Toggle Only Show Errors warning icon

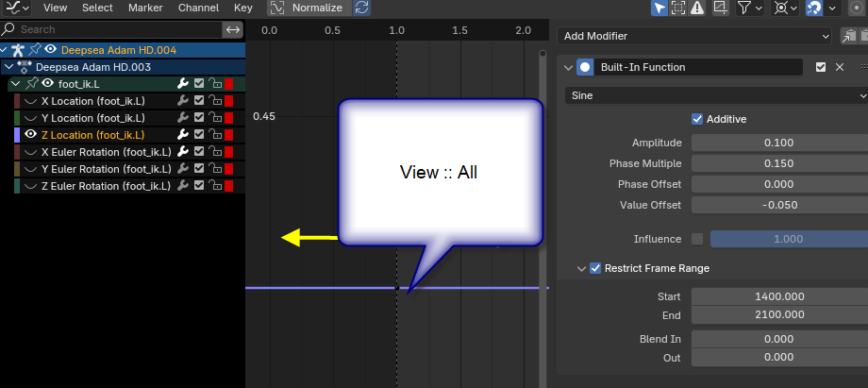coord(696,8)
